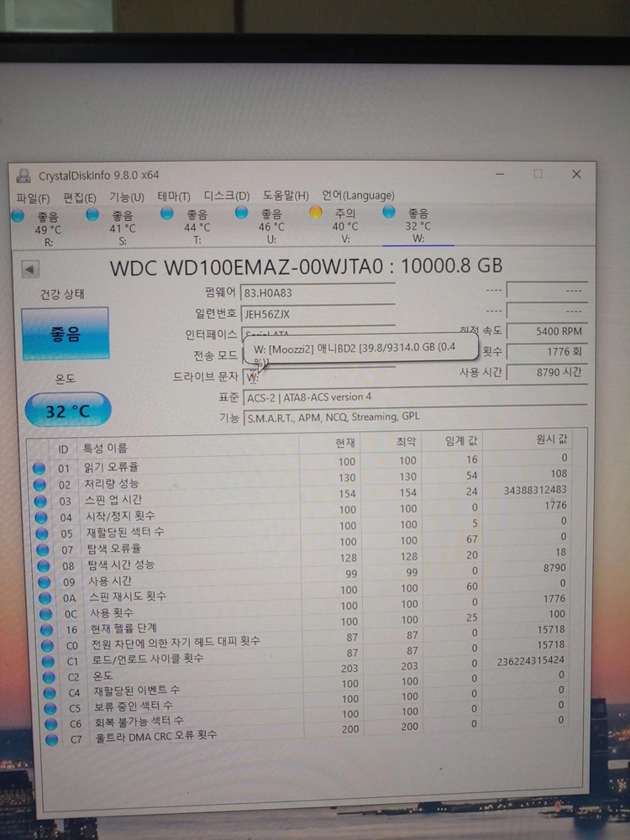Click the blue status icon for 03 스핀 업 시간
Image resolution: width=630 pixels, height=840 pixels.
40,501
